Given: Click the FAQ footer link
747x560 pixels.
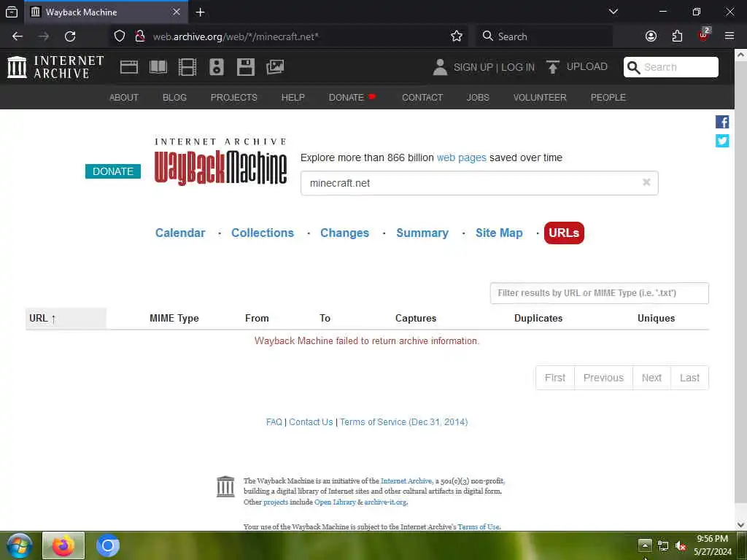Looking at the screenshot, I should 274,422.
